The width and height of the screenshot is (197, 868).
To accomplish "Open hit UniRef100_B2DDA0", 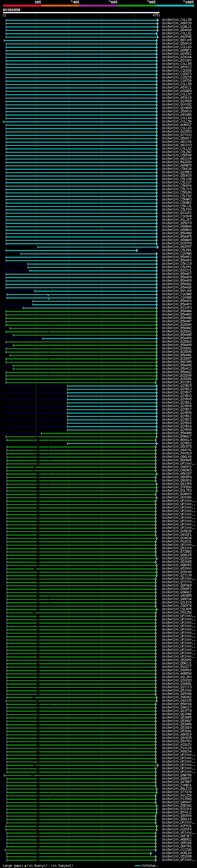I will [x=177, y=325].
